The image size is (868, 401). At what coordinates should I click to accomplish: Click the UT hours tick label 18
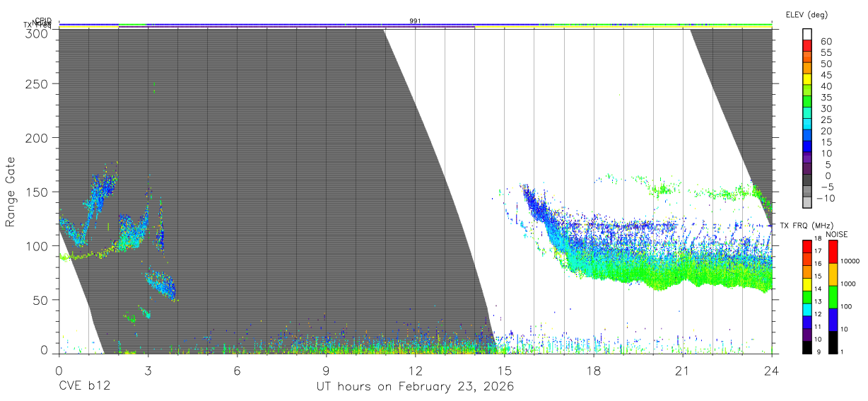pyautogui.click(x=594, y=370)
